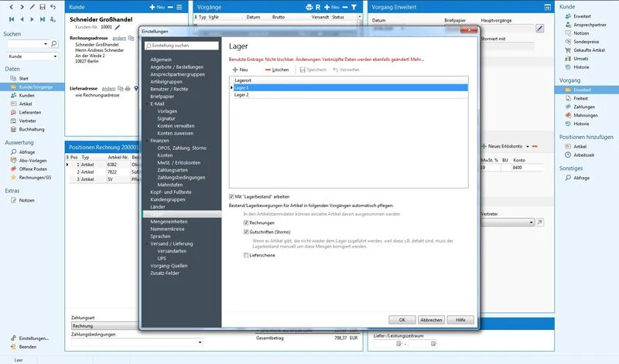Viewport: 619px width, 364px height.
Task: Click the Abbrechen button
Action: click(431, 320)
